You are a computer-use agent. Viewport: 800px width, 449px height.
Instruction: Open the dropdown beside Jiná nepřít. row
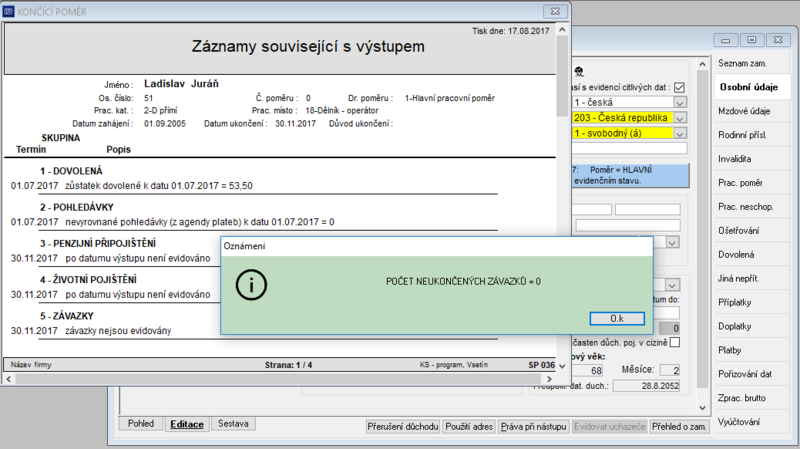(x=672, y=285)
